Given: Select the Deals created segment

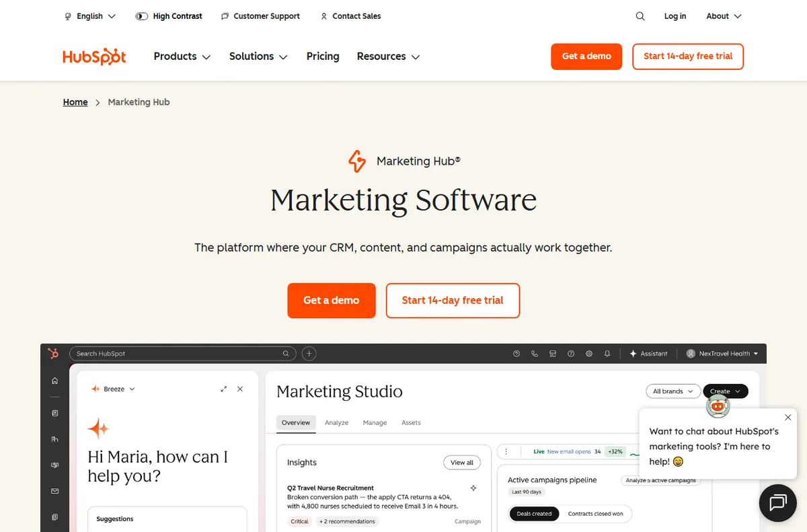Looking at the screenshot, I should click(534, 514).
